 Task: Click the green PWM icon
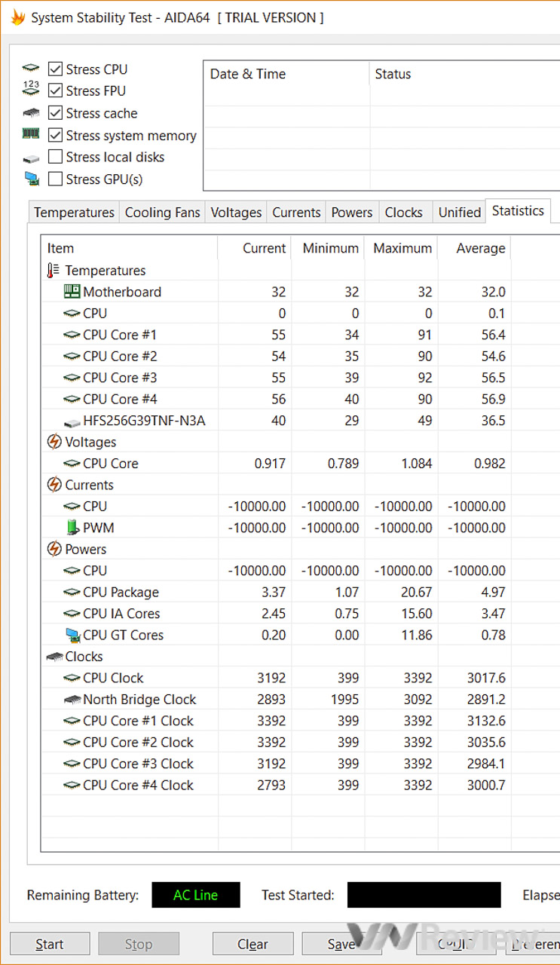coord(72,528)
